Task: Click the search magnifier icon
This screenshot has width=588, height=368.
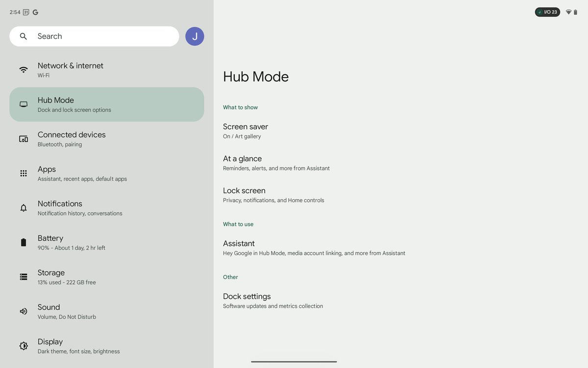Action: (23, 36)
